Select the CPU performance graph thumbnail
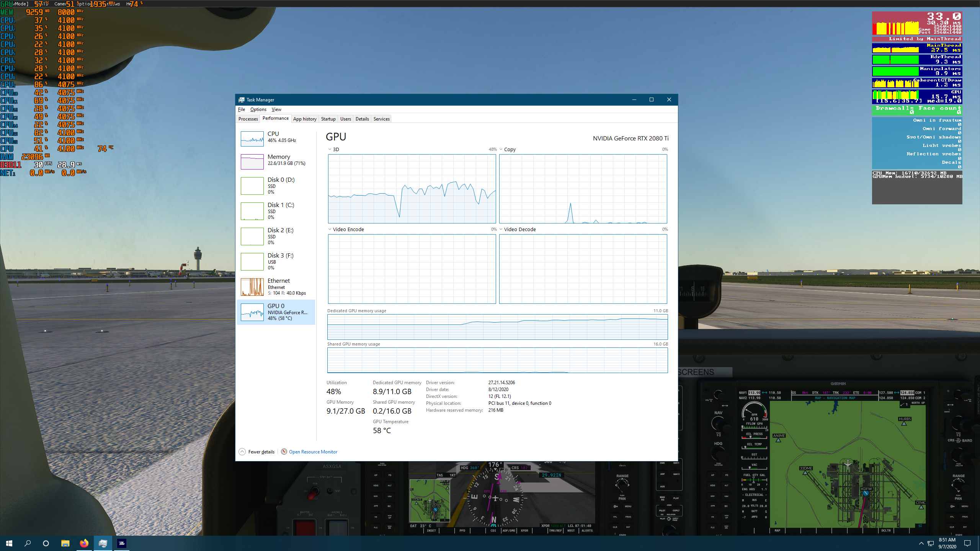The width and height of the screenshot is (980, 551). click(252, 139)
